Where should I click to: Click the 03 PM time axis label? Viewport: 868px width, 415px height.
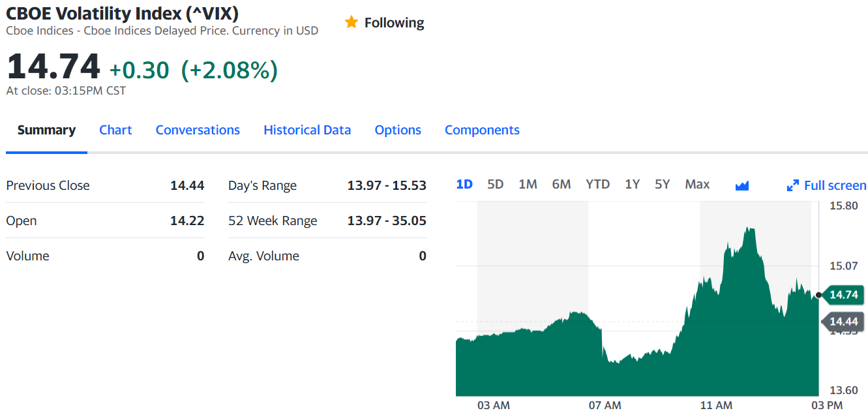826,405
